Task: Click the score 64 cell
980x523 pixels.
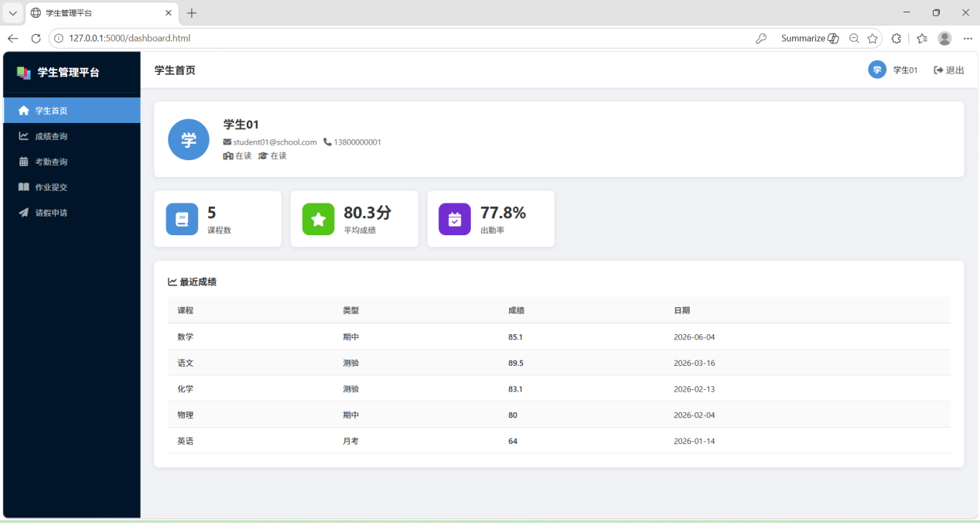Action: (513, 441)
